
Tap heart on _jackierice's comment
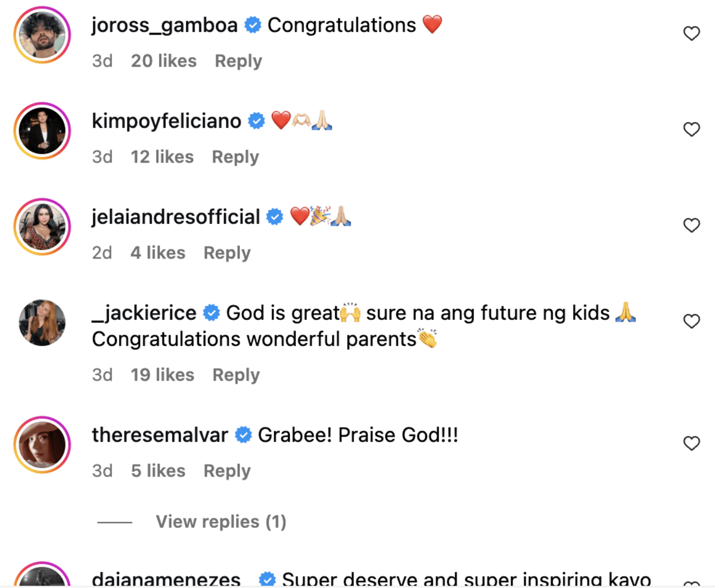click(x=691, y=322)
